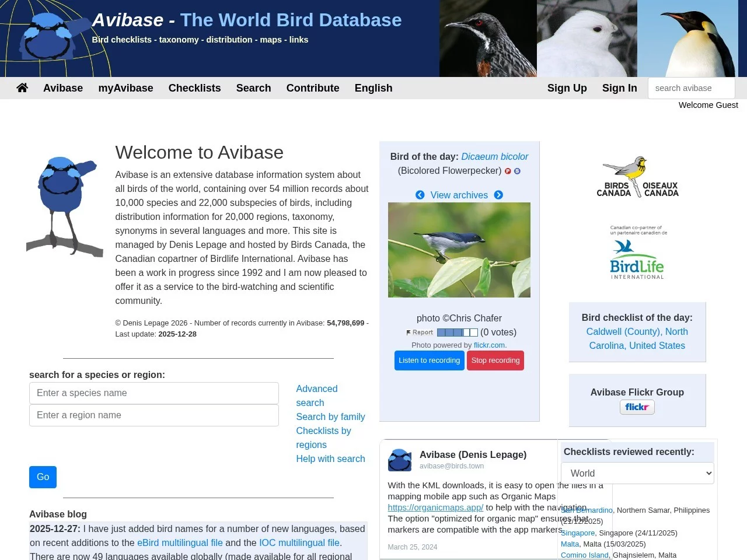Click the P photo badge beside Bicolored Flowerpecker
Image resolution: width=747 pixels, height=560 pixels.
pyautogui.click(x=507, y=171)
